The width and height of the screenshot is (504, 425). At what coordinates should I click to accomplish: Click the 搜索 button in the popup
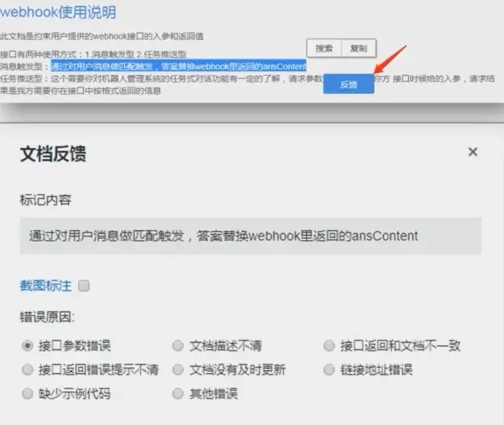click(323, 49)
